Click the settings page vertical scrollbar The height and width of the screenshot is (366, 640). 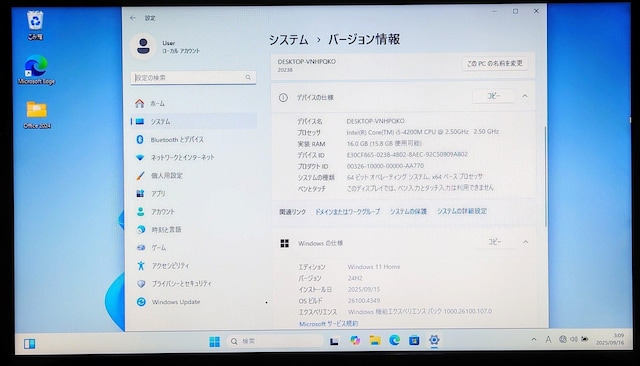pyautogui.click(x=545, y=176)
